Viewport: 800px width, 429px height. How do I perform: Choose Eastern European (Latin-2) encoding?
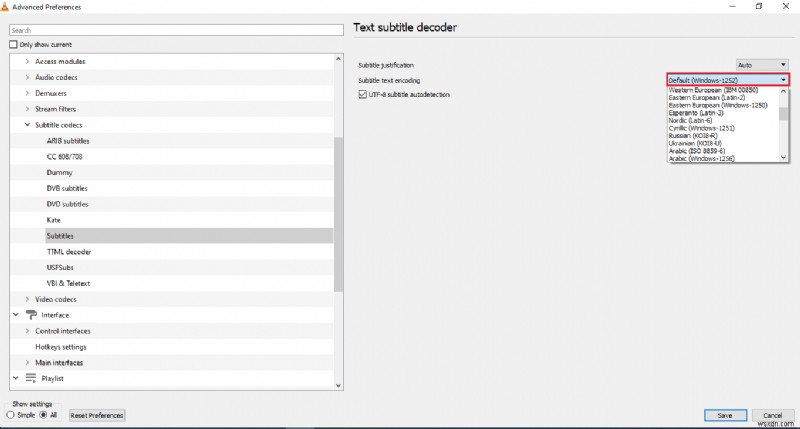click(707, 97)
